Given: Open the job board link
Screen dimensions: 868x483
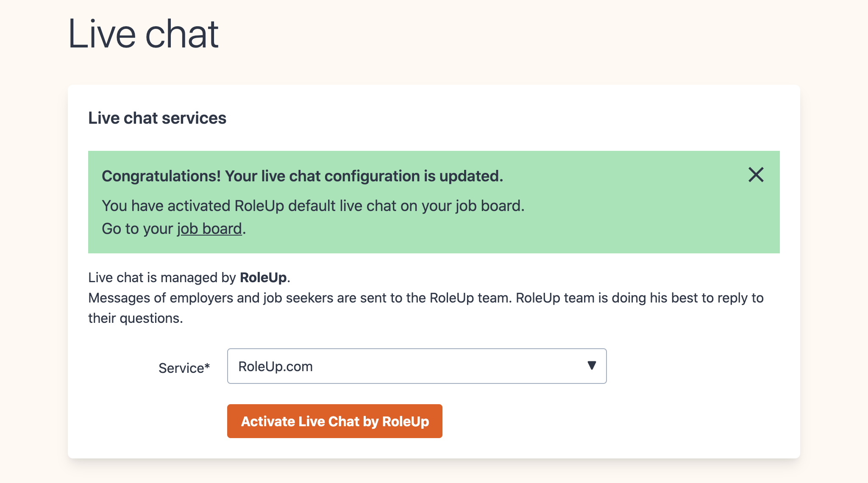Looking at the screenshot, I should coord(209,229).
